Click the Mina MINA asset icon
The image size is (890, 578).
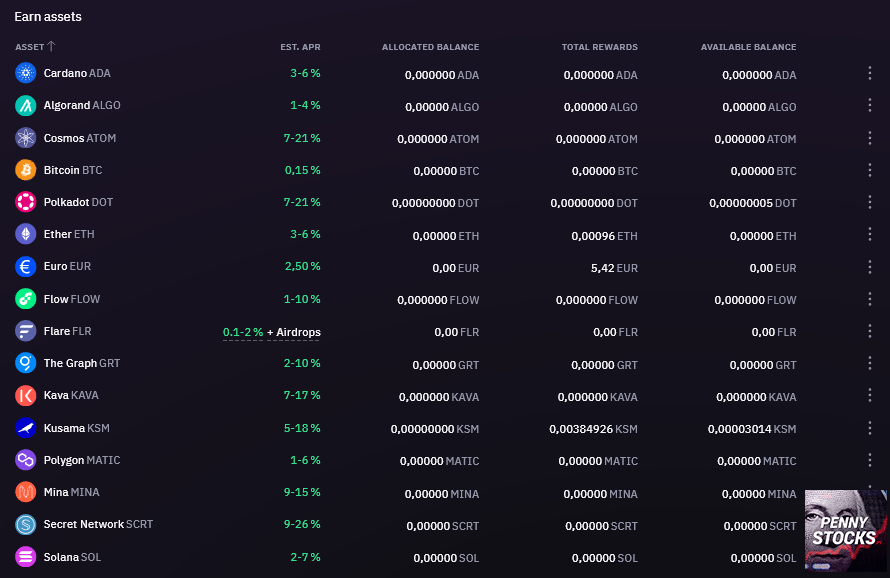24,492
